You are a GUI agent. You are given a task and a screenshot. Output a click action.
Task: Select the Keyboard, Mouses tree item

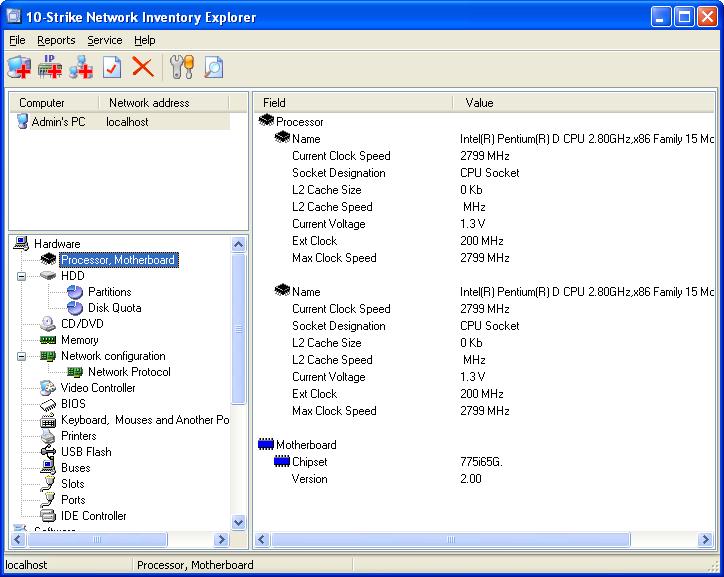point(145,420)
